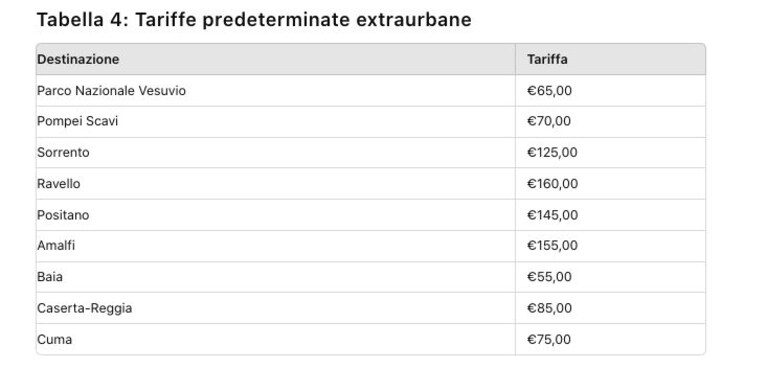This screenshot has width=767, height=369.
Task: Select the Caserta-Reggia destination cell
Action: (275, 308)
